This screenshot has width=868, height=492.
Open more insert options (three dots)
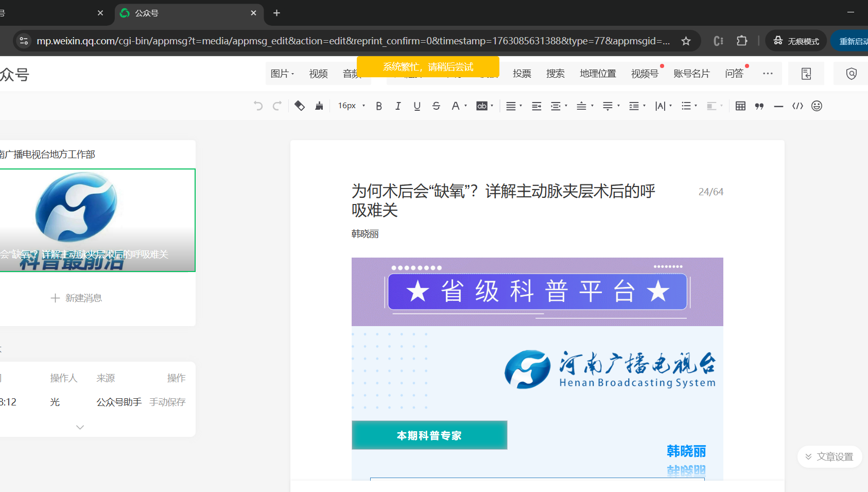(x=768, y=74)
